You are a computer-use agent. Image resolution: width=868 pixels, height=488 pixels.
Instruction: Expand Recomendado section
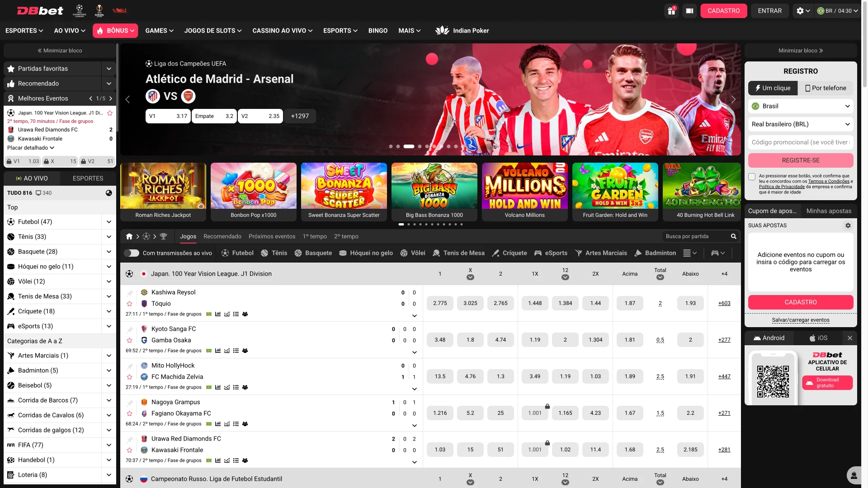[x=108, y=84]
